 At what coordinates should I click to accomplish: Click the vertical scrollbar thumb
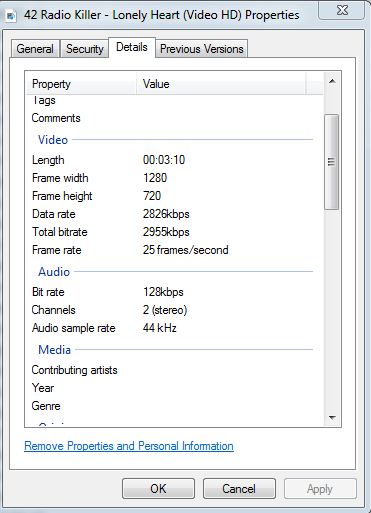click(331, 162)
